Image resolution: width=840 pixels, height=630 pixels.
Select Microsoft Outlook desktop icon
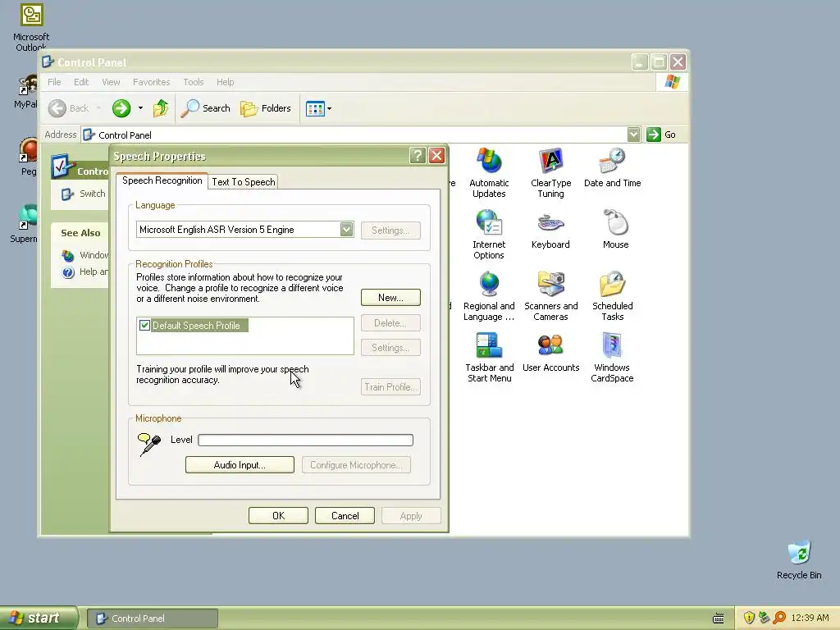31,27
